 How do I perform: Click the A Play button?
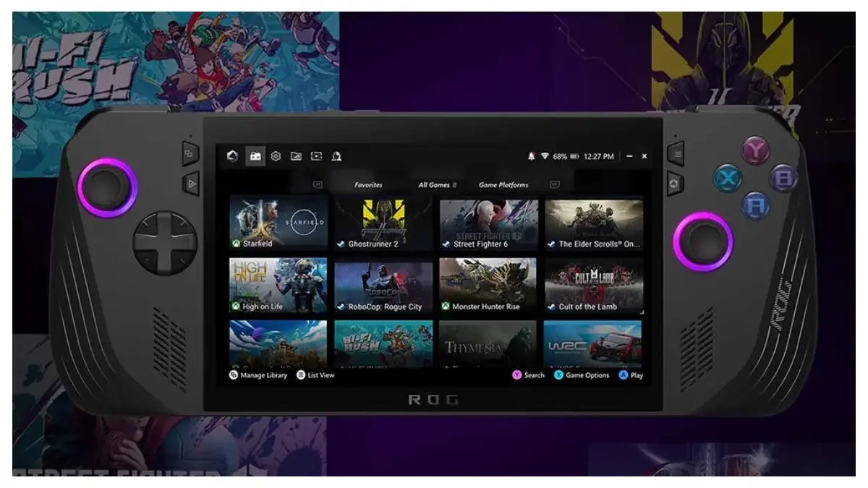click(631, 375)
